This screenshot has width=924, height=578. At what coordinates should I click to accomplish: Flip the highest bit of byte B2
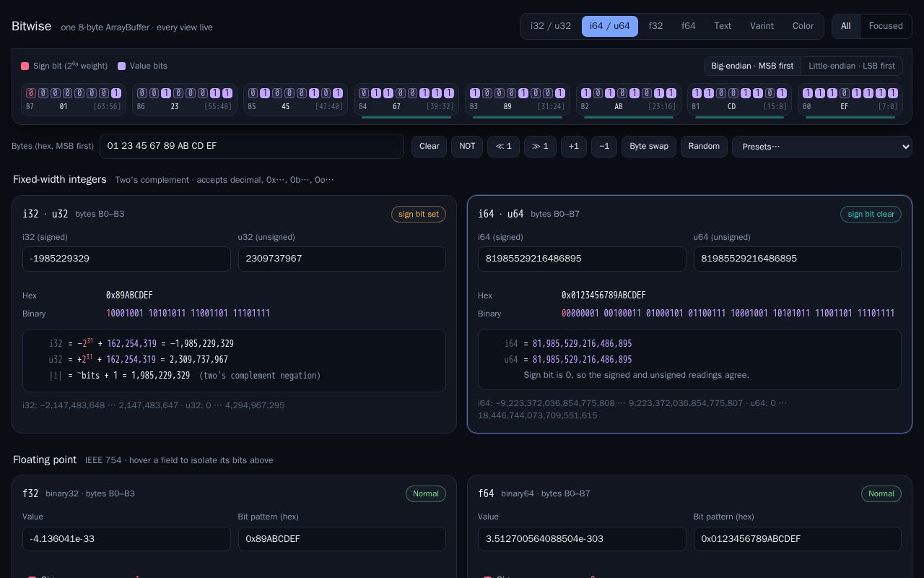[586, 93]
